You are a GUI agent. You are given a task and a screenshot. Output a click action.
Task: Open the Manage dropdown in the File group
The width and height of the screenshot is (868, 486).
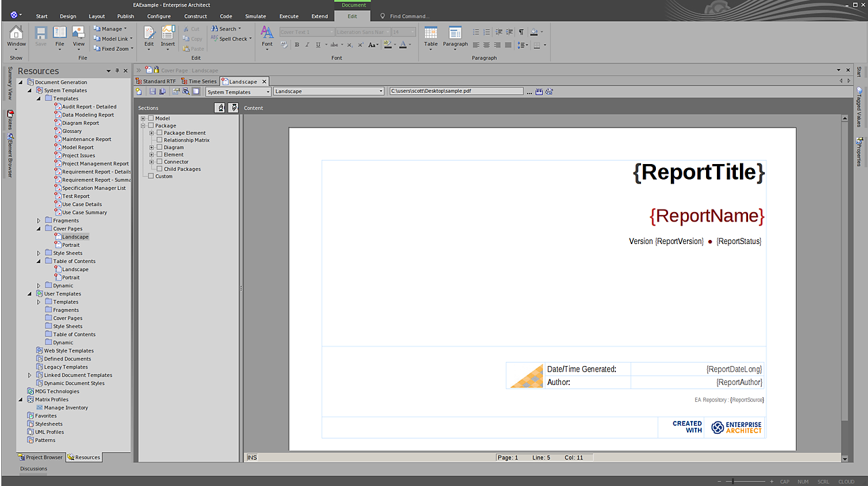point(110,29)
